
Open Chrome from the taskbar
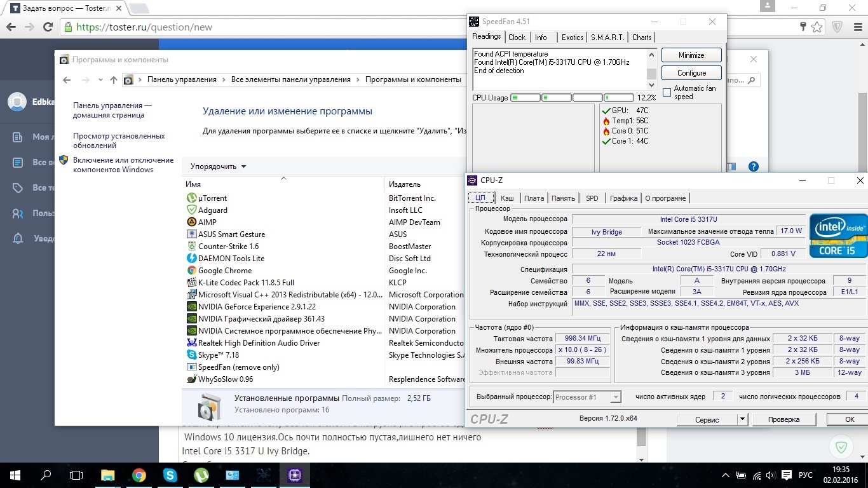coord(139,475)
